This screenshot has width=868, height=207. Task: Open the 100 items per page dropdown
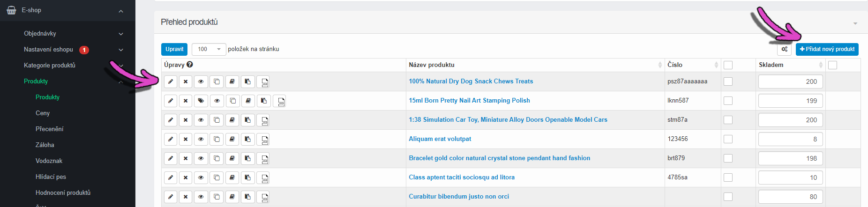(x=209, y=49)
